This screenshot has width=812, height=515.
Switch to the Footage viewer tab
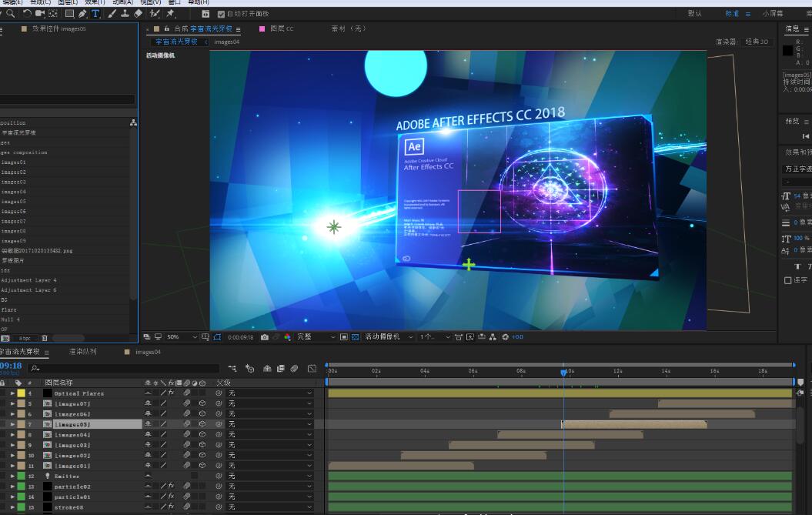[x=349, y=29]
